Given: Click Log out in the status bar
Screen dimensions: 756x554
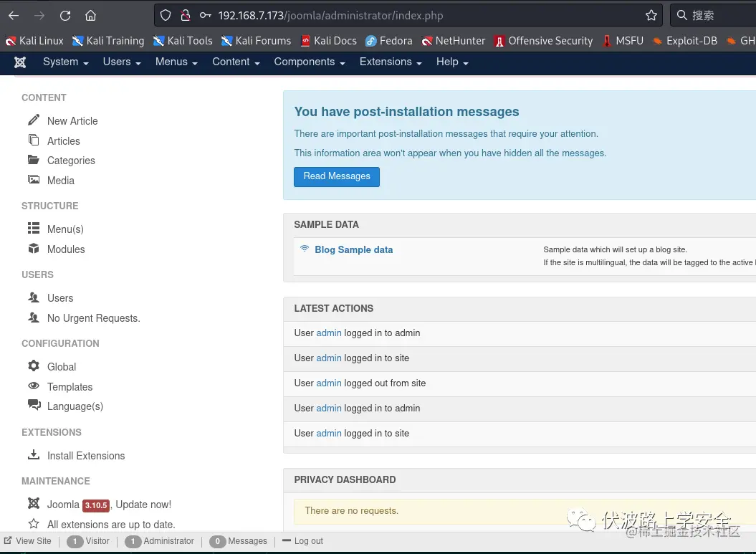Looking at the screenshot, I should pos(303,541).
